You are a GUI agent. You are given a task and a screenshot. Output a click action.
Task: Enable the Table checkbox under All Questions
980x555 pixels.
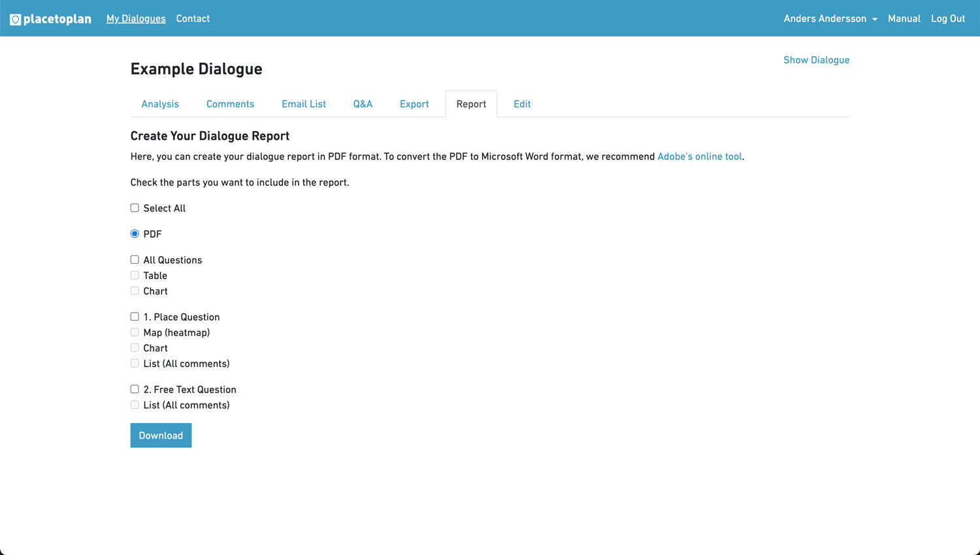(134, 275)
